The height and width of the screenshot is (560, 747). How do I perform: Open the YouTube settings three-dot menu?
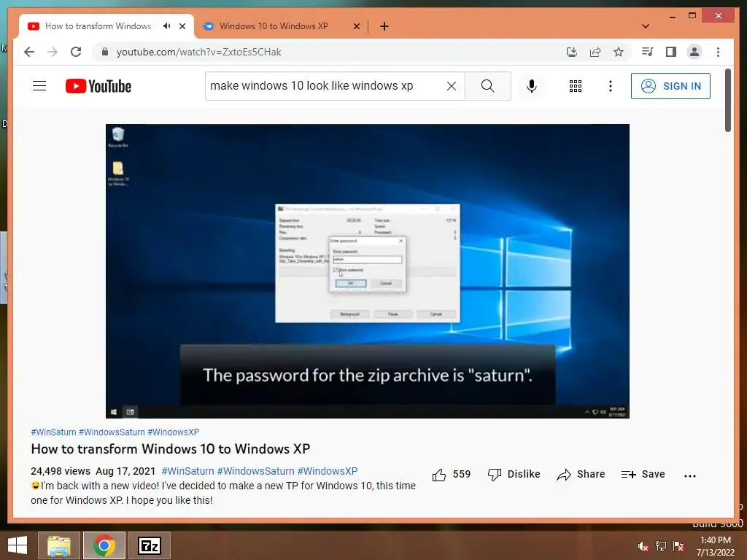(x=611, y=86)
